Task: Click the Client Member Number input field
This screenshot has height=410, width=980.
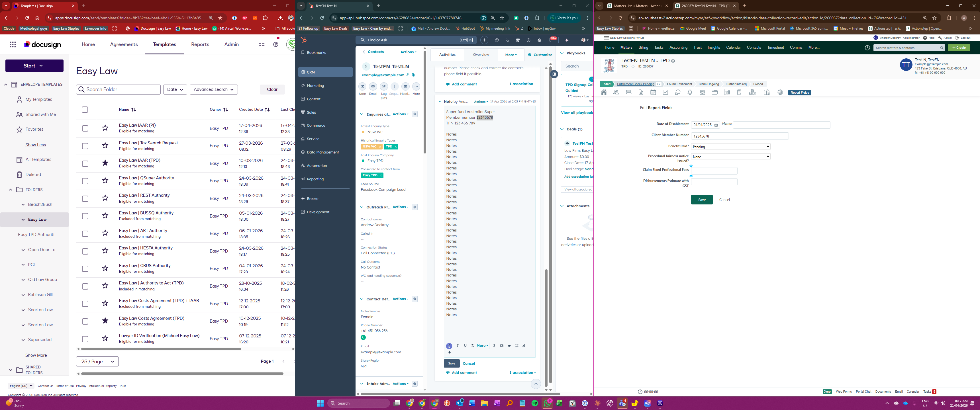Action: 739,136
